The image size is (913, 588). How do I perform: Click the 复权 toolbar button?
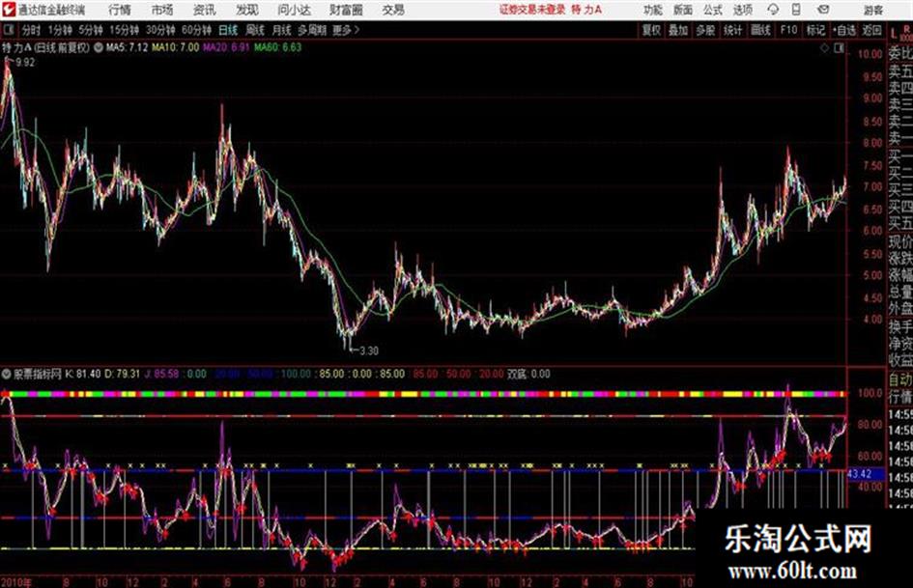(x=651, y=30)
